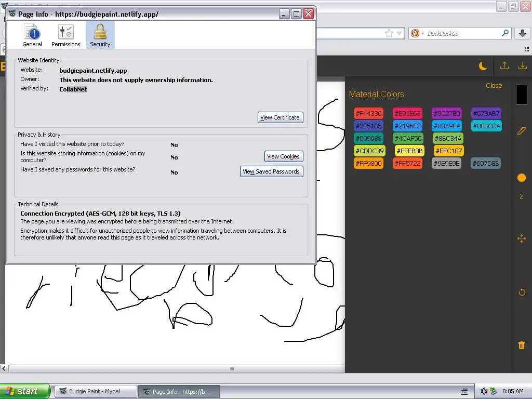Select the move arrows tool
Viewport: 532px width, 399px height.
tap(522, 238)
